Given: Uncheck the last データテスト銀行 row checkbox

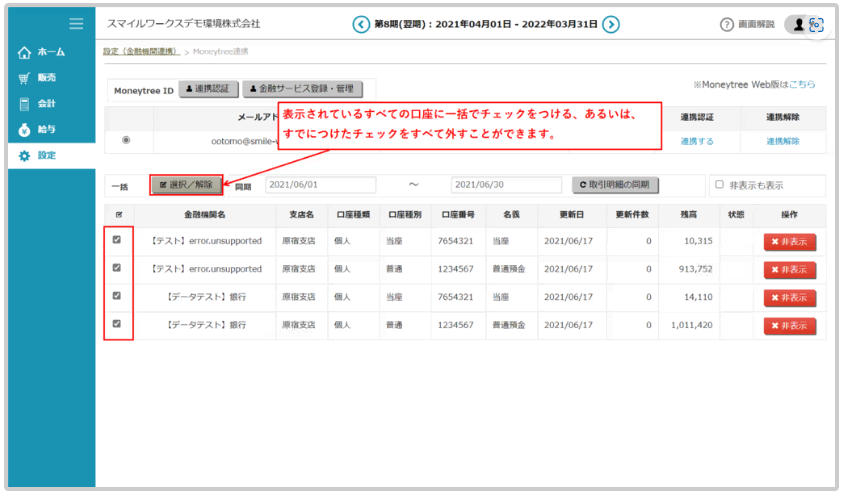Looking at the screenshot, I should pyautogui.click(x=117, y=324).
